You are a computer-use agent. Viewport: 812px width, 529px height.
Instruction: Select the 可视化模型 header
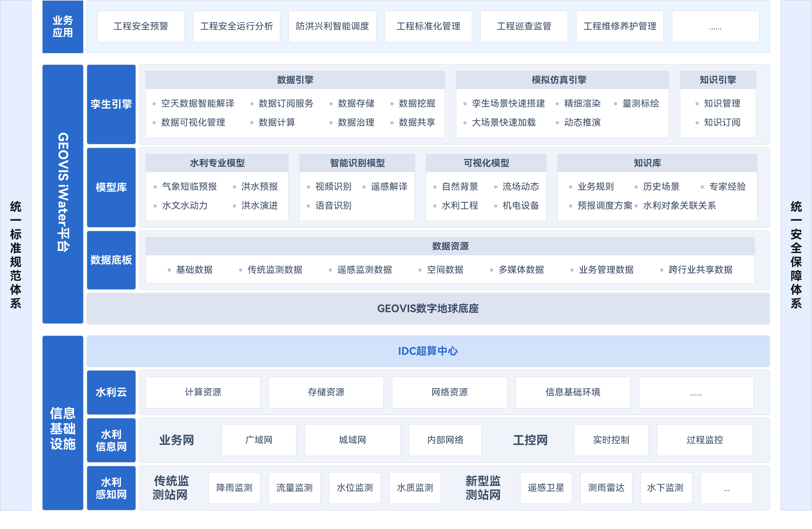coord(486,163)
